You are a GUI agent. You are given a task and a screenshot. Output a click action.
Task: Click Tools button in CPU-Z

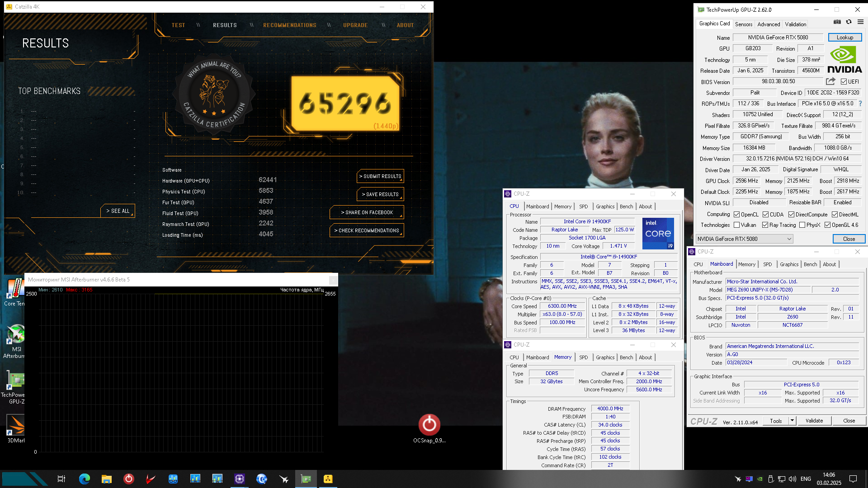point(776,421)
